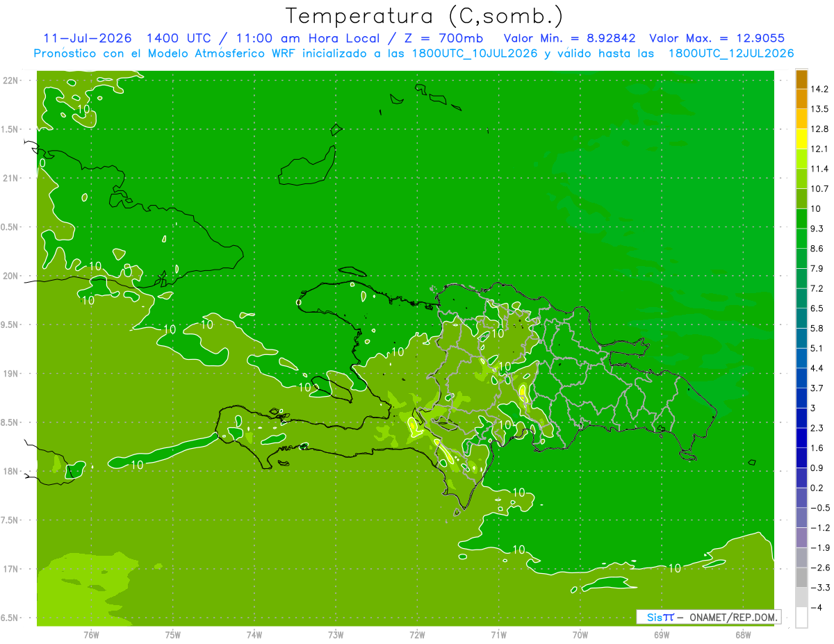
Task: Click the '2.3' colorbar label
Action: click(817, 427)
